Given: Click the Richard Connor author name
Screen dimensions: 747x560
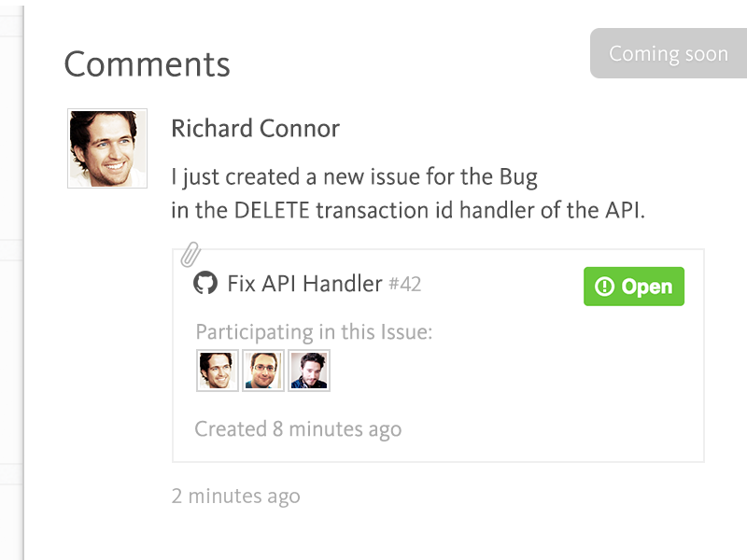Looking at the screenshot, I should coord(255,129).
